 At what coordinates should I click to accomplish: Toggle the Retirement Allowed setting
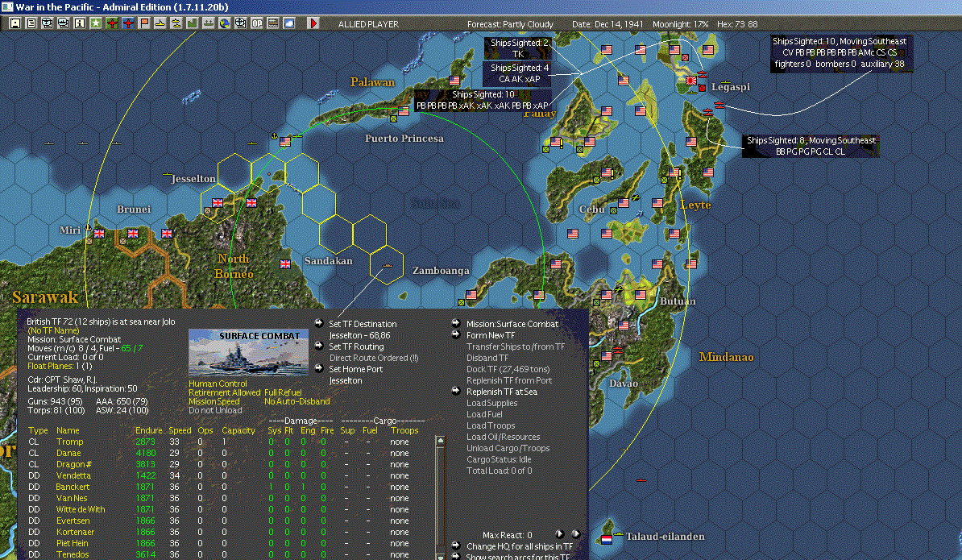pyautogui.click(x=225, y=392)
